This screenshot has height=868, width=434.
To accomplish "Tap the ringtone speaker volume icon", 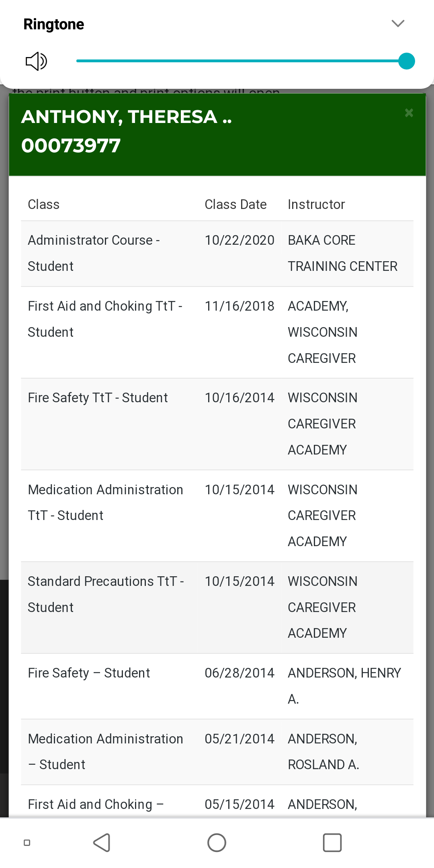I will (x=36, y=61).
